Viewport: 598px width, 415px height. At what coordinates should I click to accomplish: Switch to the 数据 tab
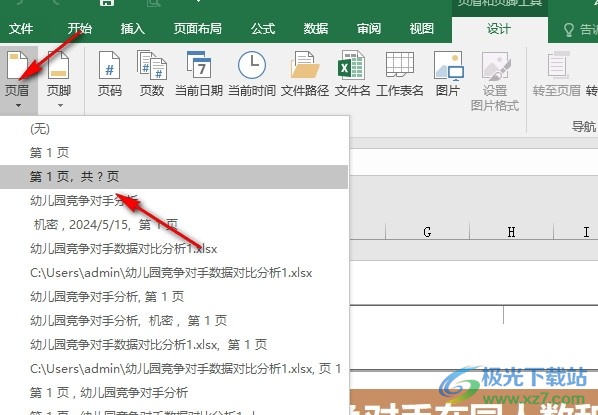click(316, 29)
